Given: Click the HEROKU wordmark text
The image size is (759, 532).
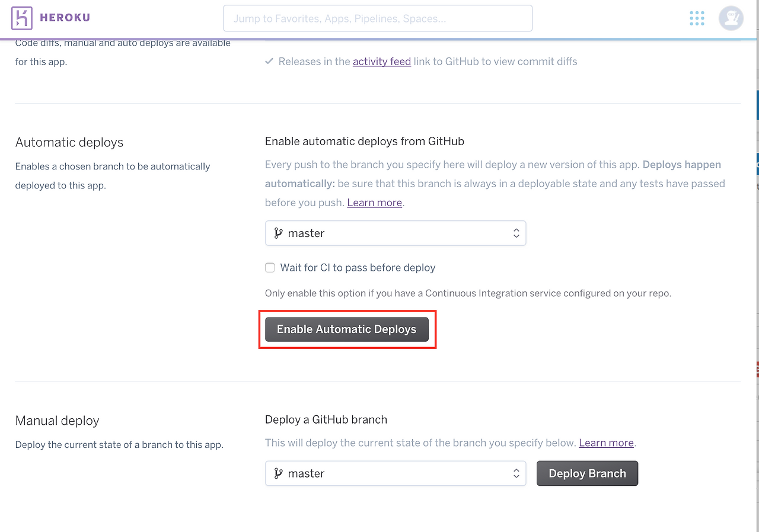Looking at the screenshot, I should [x=65, y=18].
